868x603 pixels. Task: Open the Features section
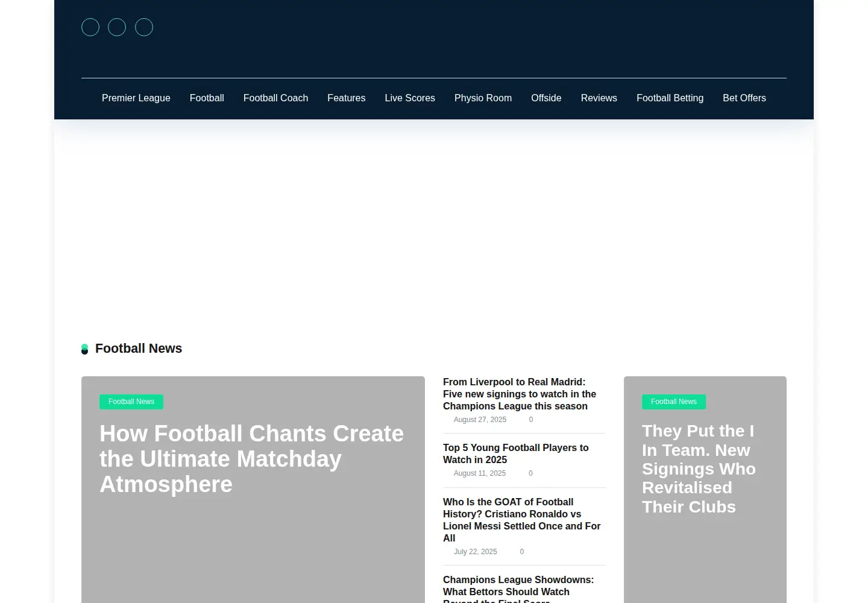point(347,98)
